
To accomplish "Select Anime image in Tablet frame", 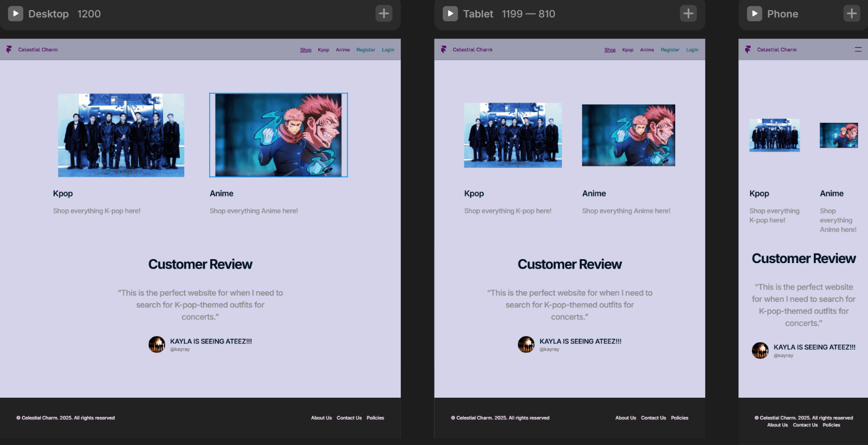I will [628, 135].
